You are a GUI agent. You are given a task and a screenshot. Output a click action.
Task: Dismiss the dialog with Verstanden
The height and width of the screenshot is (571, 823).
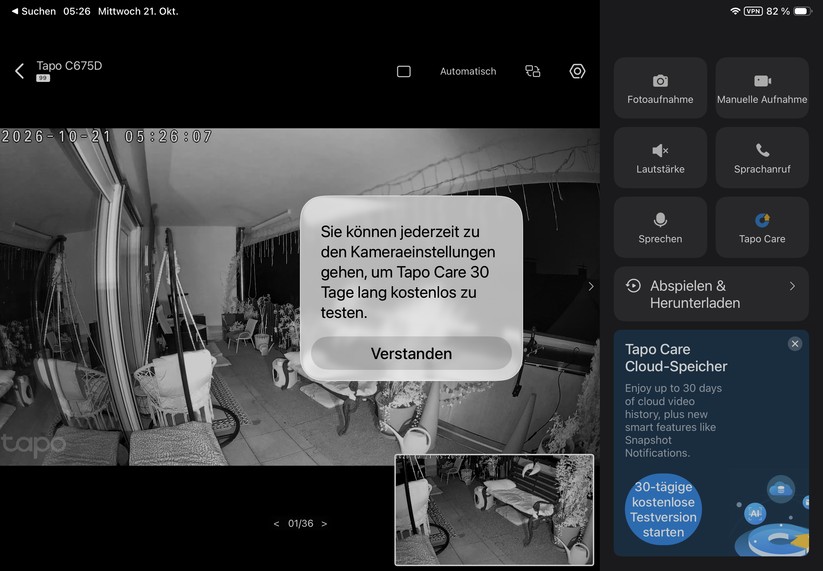pos(411,353)
